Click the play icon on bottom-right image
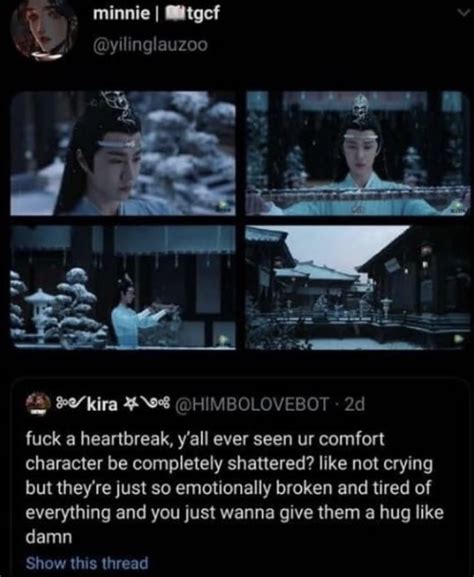The height and width of the screenshot is (577, 474). point(459,339)
